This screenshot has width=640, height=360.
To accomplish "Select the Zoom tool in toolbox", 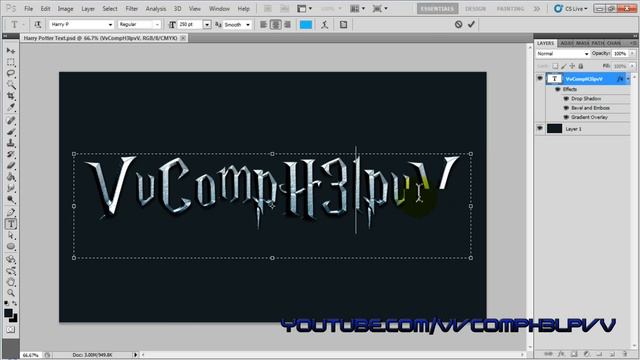I will tap(11, 293).
